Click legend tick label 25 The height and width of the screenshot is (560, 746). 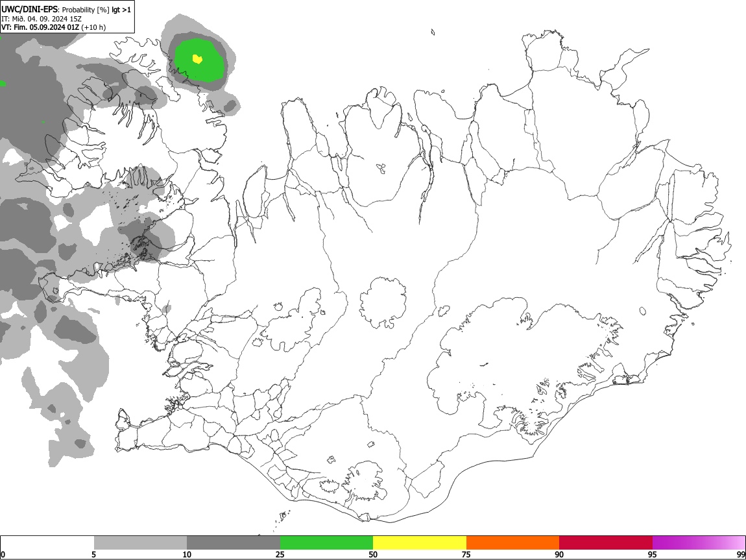(280, 555)
